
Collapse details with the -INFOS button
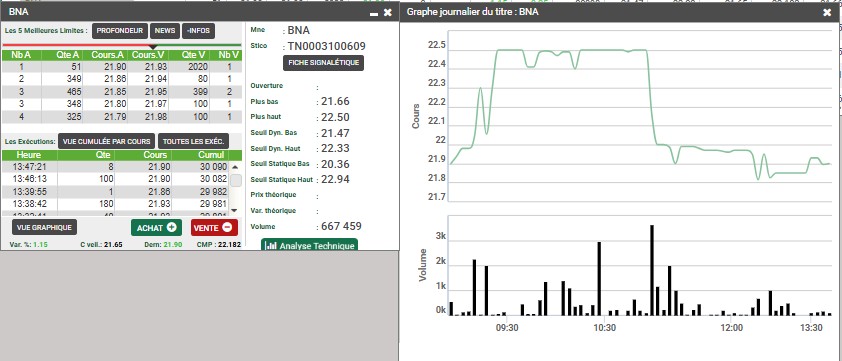(199, 31)
